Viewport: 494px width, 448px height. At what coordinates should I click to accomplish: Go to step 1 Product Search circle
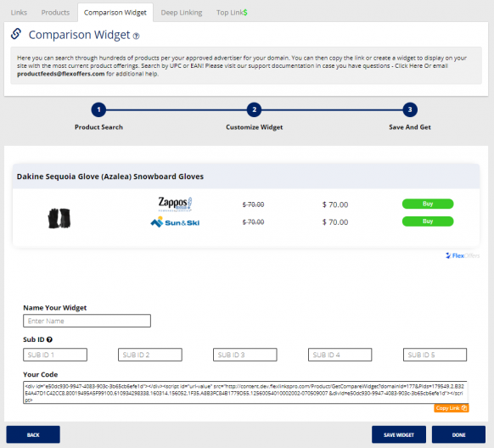click(98, 109)
